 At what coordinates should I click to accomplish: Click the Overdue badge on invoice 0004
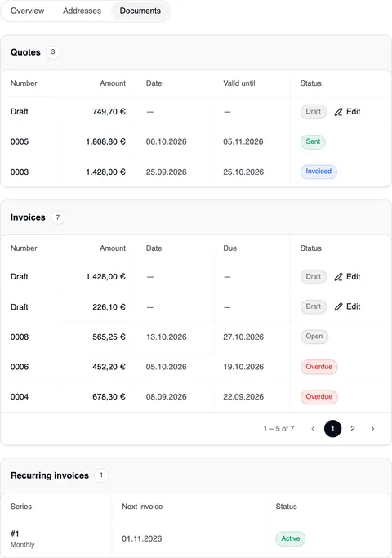[x=319, y=396]
